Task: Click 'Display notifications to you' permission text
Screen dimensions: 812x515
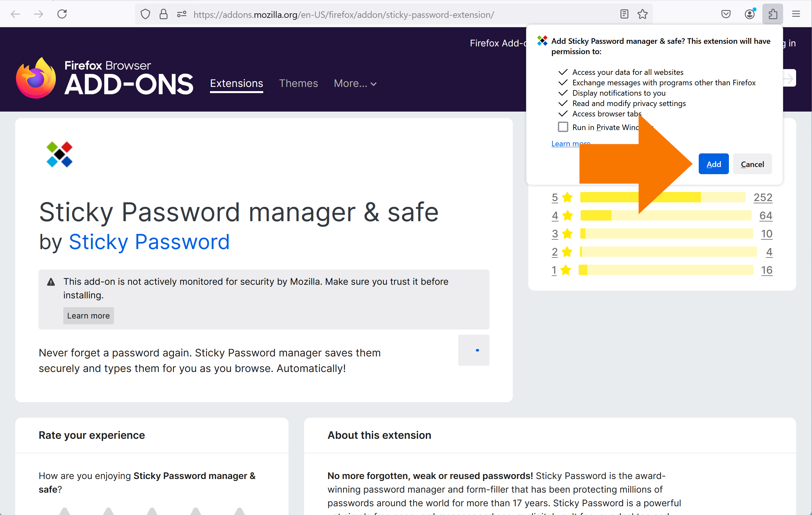Action: coord(619,93)
